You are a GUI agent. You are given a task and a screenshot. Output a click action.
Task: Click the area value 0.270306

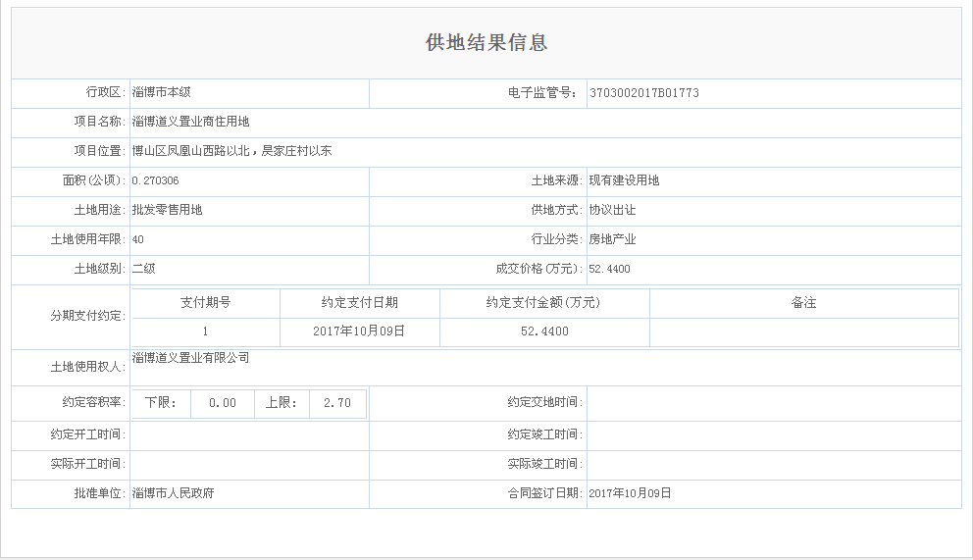coord(155,180)
